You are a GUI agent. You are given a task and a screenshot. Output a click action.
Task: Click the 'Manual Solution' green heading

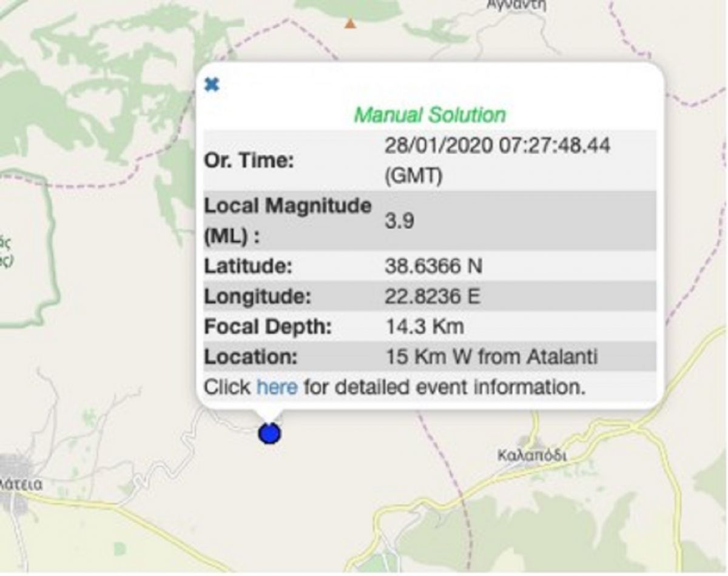(x=430, y=115)
